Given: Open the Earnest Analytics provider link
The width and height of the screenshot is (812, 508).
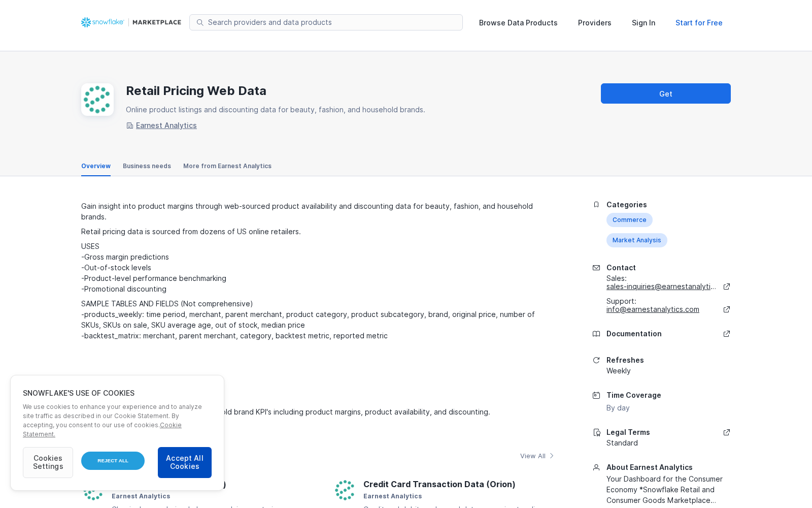Looking at the screenshot, I should point(166,125).
